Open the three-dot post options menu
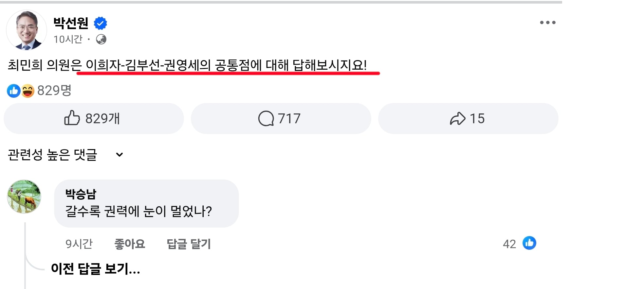Screen dimensions: 644x289 pos(548,23)
